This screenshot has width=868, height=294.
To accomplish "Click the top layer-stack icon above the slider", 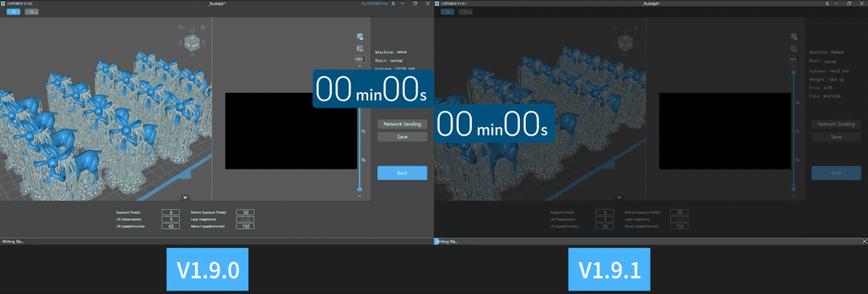I will (x=360, y=36).
